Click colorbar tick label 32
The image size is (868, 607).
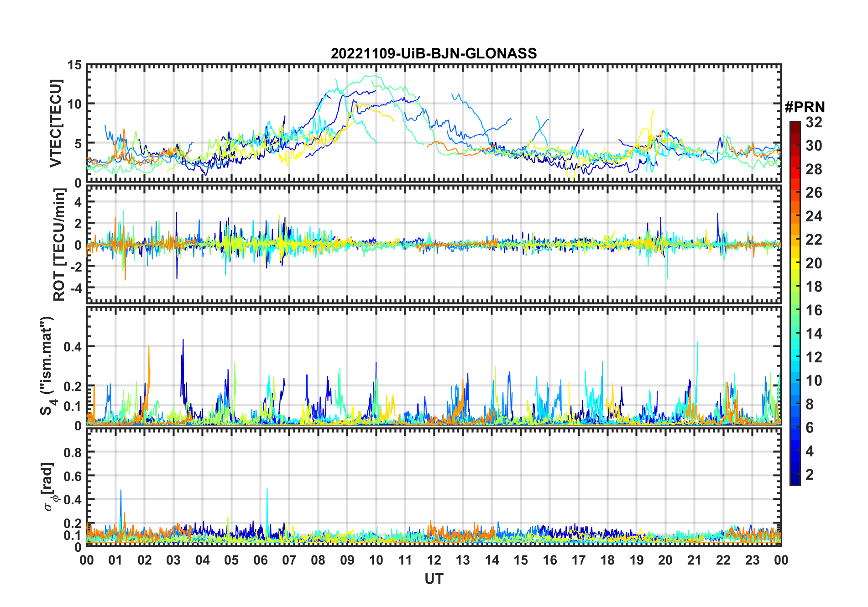pos(814,122)
